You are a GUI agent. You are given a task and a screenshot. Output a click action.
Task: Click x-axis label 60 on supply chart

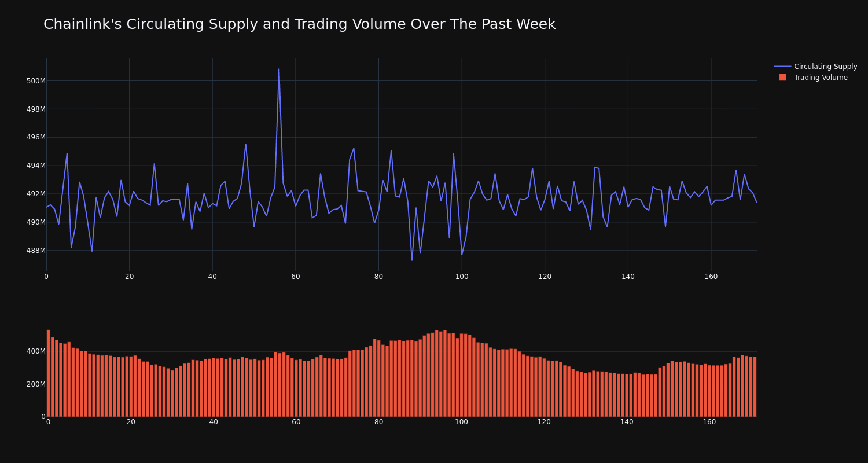click(x=296, y=277)
